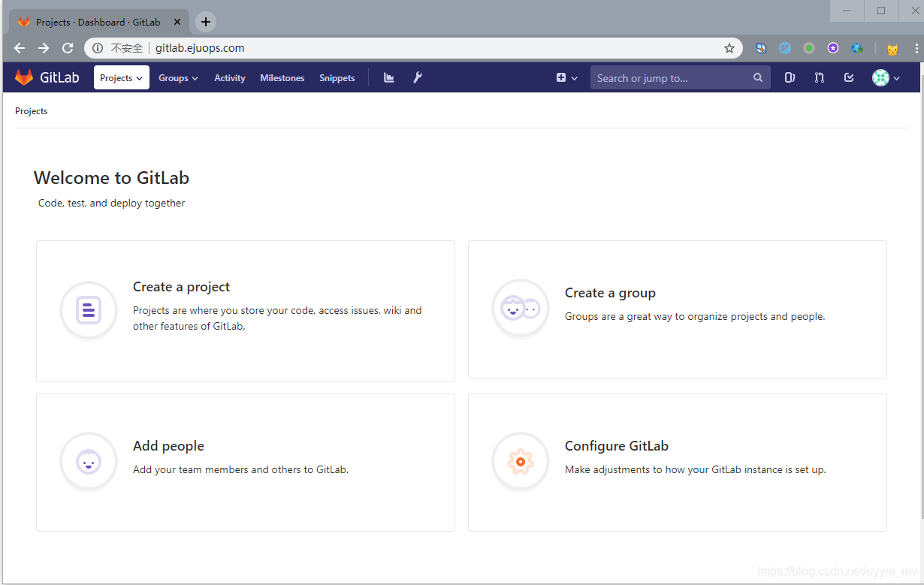
Task: Expand the new-item plus dropdown chevron
Action: click(x=575, y=78)
